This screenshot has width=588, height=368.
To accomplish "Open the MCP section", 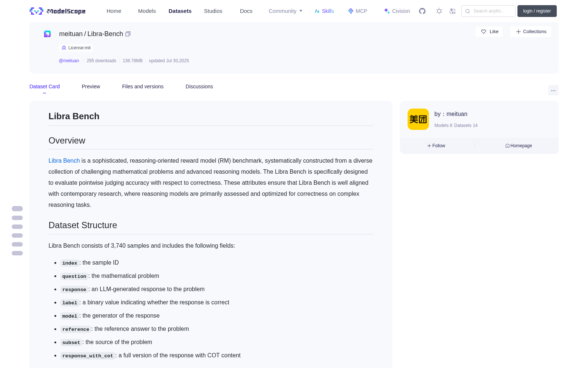I will tap(357, 11).
